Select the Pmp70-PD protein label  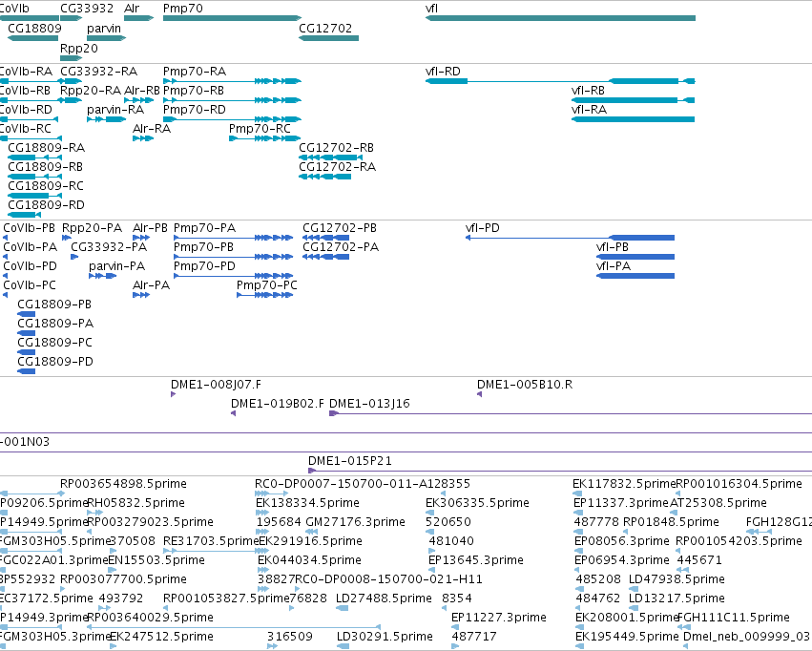tap(204, 266)
